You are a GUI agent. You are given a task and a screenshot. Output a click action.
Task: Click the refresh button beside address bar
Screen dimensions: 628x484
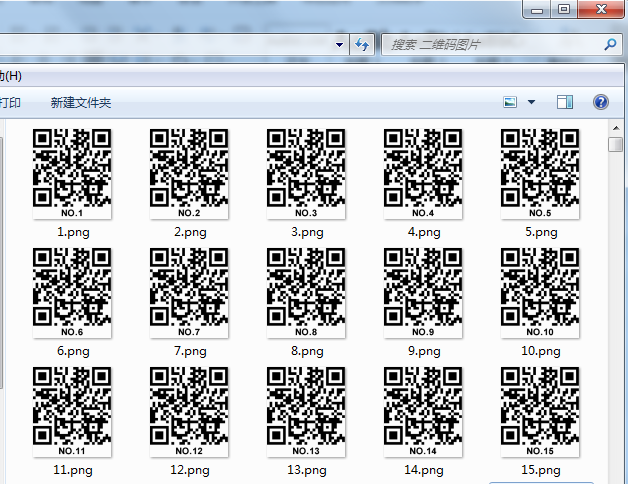pyautogui.click(x=362, y=45)
